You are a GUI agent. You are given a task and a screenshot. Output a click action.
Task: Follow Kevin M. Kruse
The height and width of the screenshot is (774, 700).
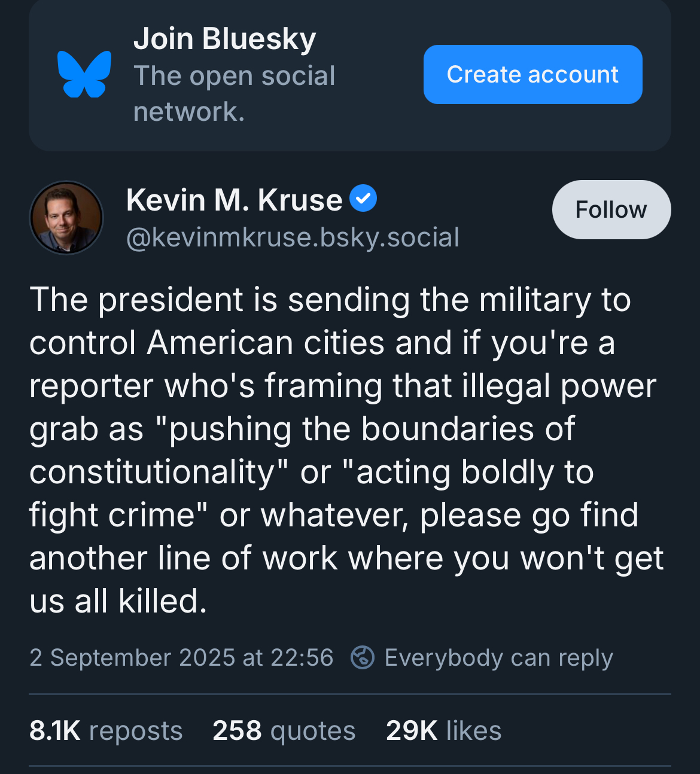point(611,210)
